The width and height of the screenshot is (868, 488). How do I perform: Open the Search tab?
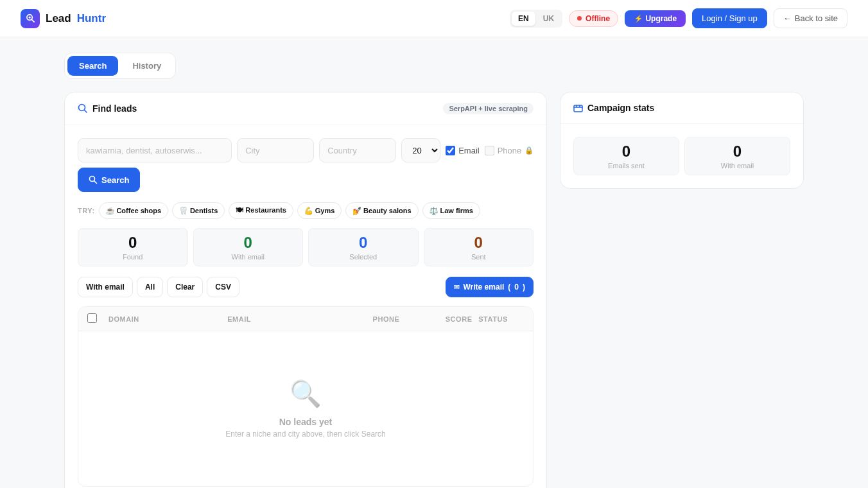[92, 65]
